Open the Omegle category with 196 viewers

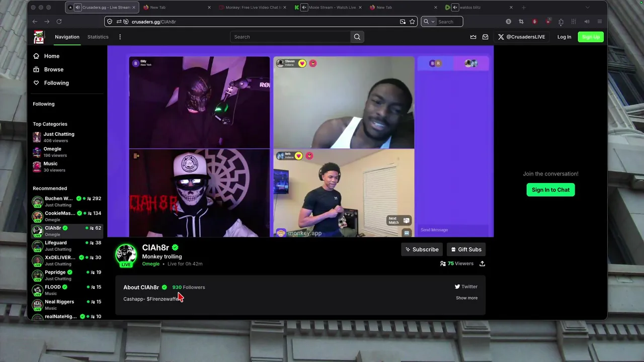click(x=67, y=152)
